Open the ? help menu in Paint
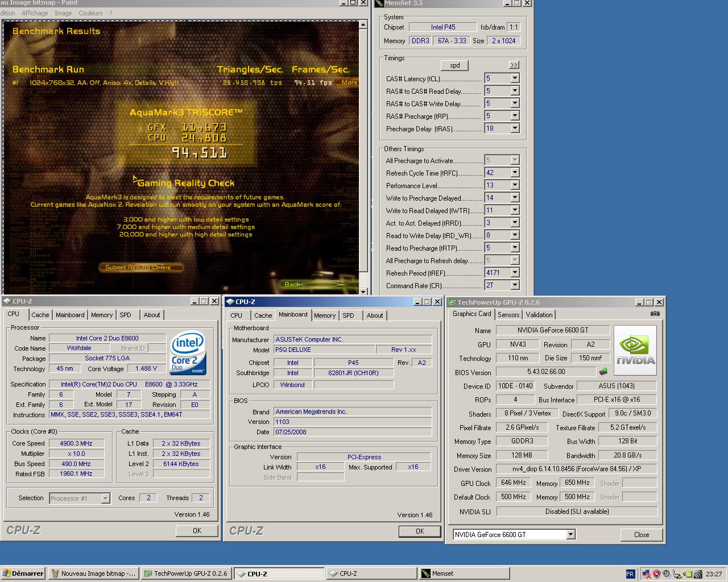This screenshot has width=728, height=582. 110,13
